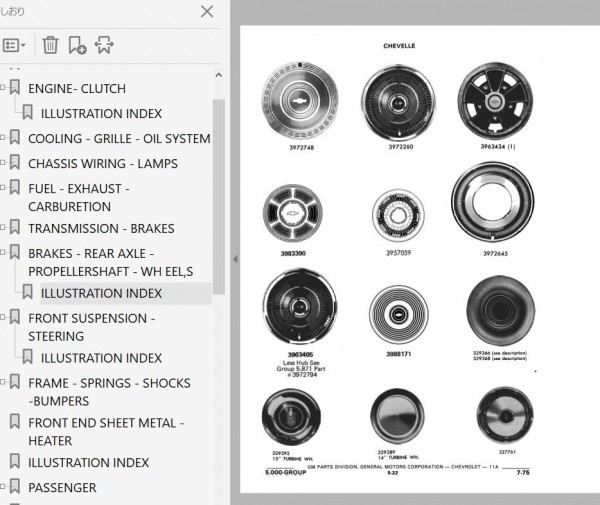Image resolution: width=600 pixels, height=505 pixels.
Task: Click the 7-75 page footer text
Action: click(523, 472)
